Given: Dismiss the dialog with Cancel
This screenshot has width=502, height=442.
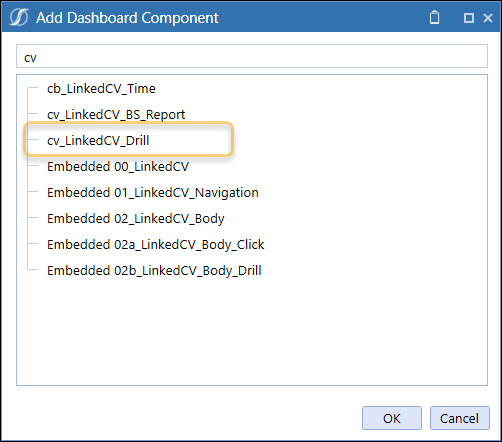Looking at the screenshot, I should [460, 418].
